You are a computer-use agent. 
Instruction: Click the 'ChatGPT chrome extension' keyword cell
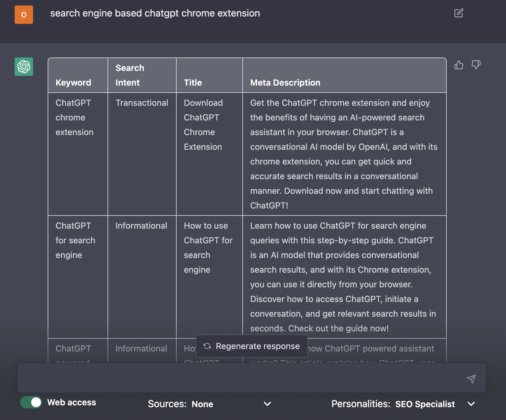78,154
